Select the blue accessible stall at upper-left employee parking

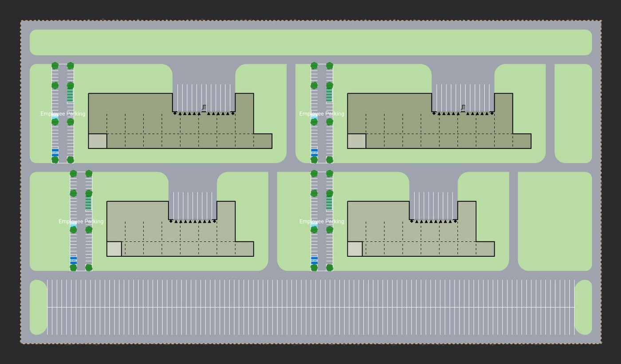[x=55, y=153]
